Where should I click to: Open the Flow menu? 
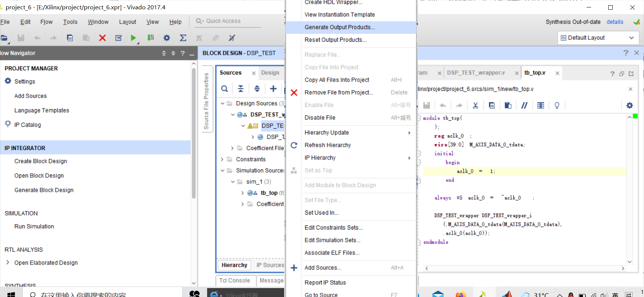pyautogui.click(x=47, y=22)
